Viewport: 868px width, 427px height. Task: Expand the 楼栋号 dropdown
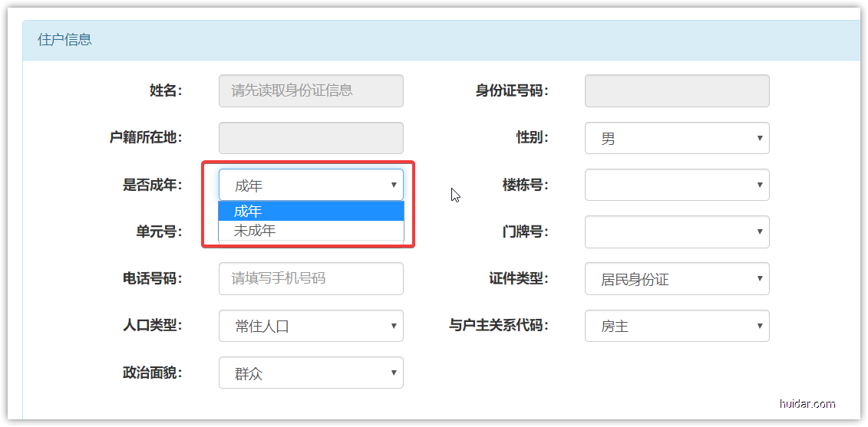pyautogui.click(x=676, y=185)
